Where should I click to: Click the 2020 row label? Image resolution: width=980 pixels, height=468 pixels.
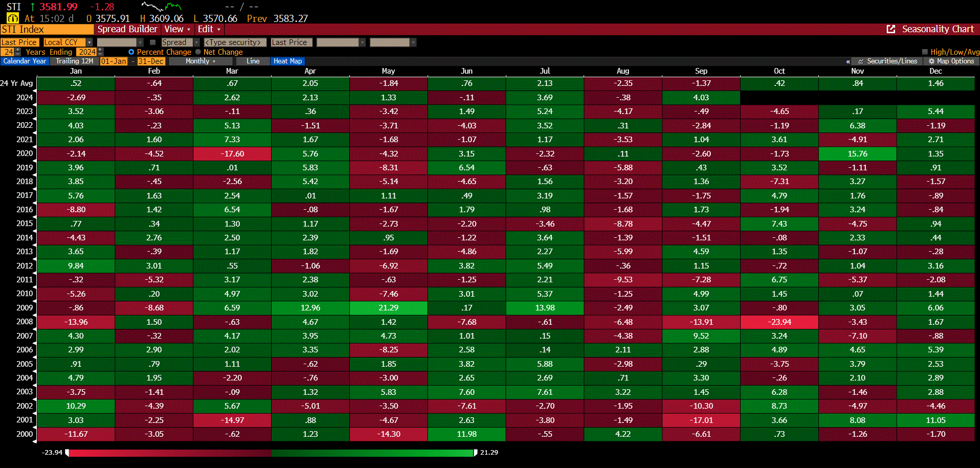point(25,153)
